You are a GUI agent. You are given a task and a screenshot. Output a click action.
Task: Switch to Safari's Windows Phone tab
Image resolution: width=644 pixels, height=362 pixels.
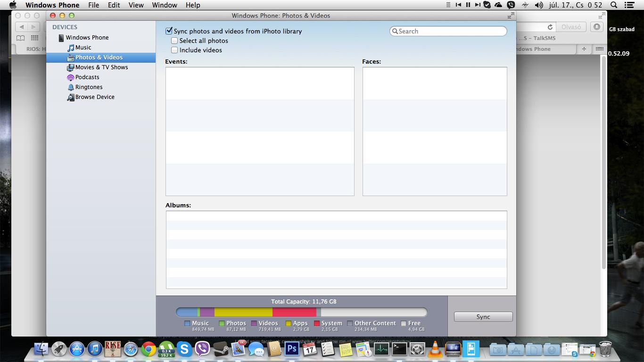pyautogui.click(x=546, y=49)
